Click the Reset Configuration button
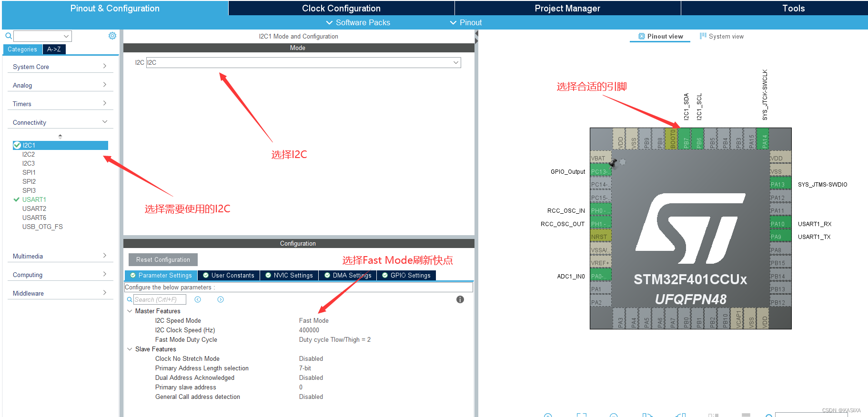Image resolution: width=868 pixels, height=417 pixels. point(163,259)
